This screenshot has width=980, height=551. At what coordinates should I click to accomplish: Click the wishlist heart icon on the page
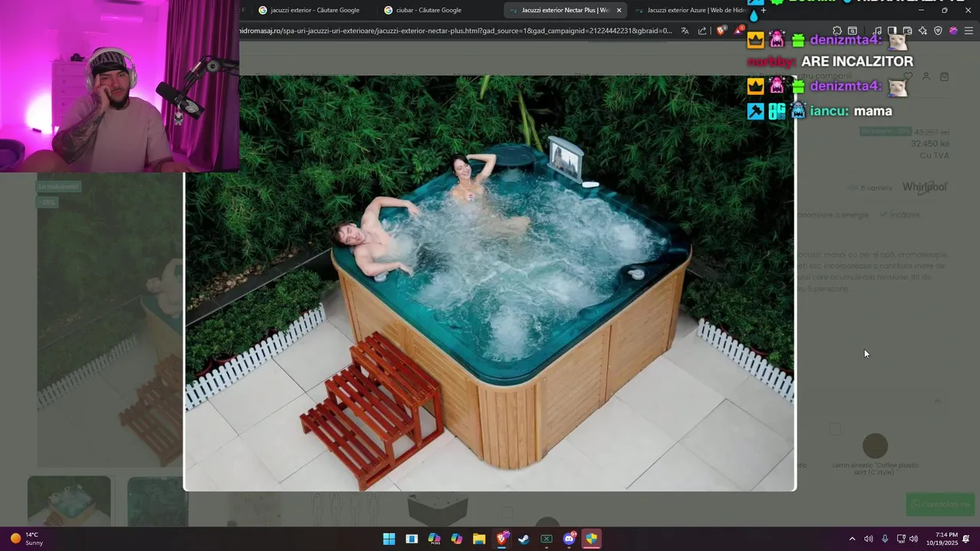click(908, 77)
